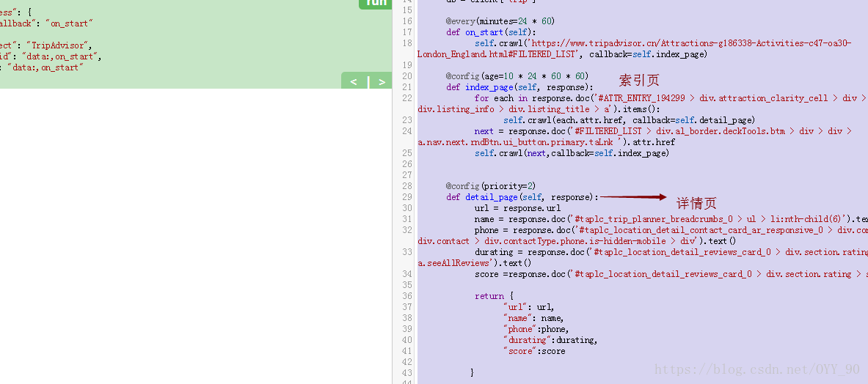
Task: Place cursor on def index_page(self, response)
Action: point(519,86)
